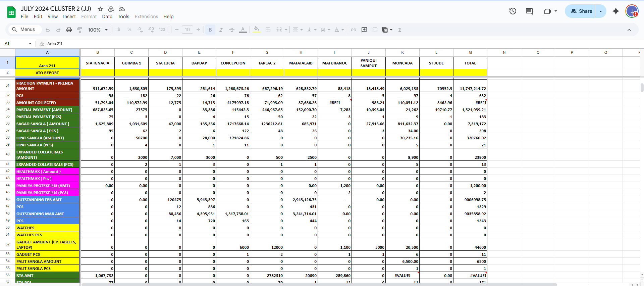Viewport: 644px width, 286px height.
Task: Click the print icon in toolbar
Action: [69, 30]
